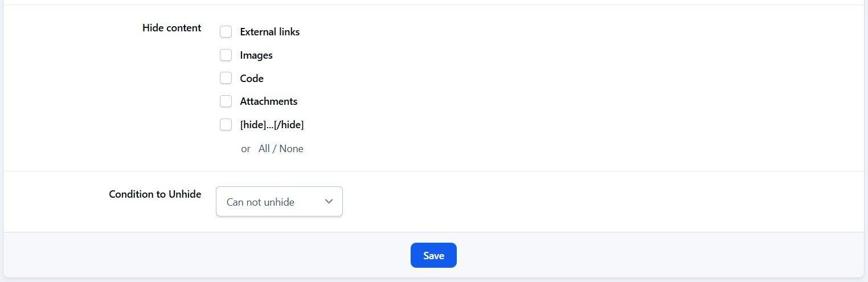Click the 'Condition to Unhide' field label

155,194
